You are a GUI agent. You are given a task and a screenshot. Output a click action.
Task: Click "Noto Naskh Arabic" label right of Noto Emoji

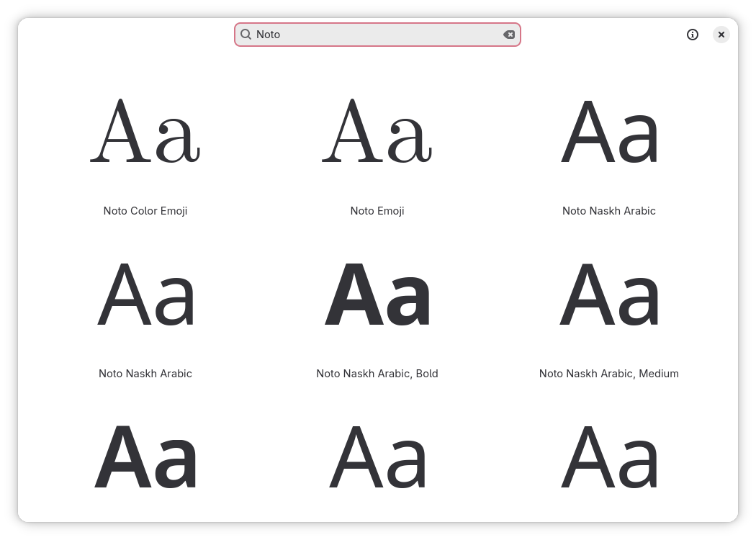[609, 211]
